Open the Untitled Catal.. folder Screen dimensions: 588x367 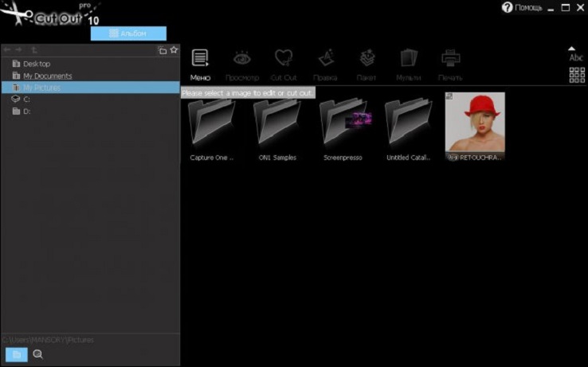pos(409,128)
